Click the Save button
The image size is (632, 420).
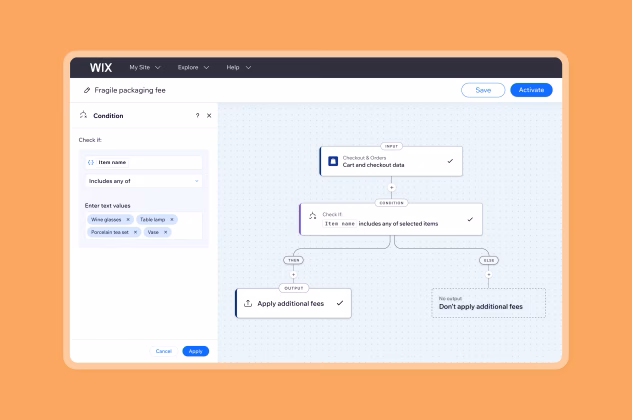pos(483,90)
